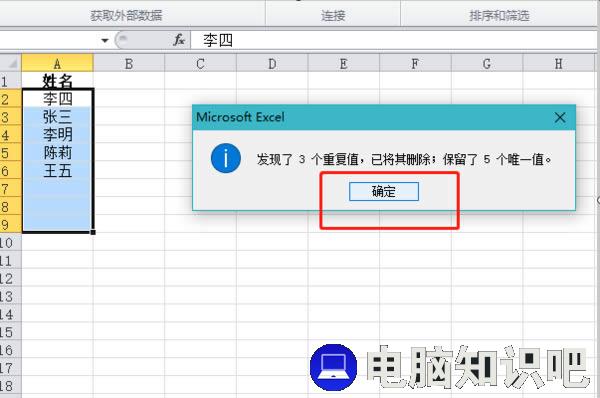
Task: Open the Name Box dropdown arrow
Action: (104, 40)
